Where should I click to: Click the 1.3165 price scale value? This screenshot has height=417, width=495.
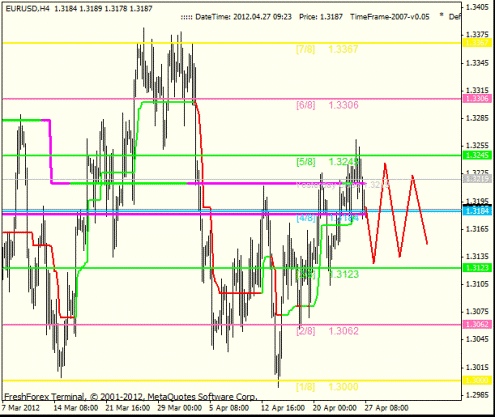point(477,229)
